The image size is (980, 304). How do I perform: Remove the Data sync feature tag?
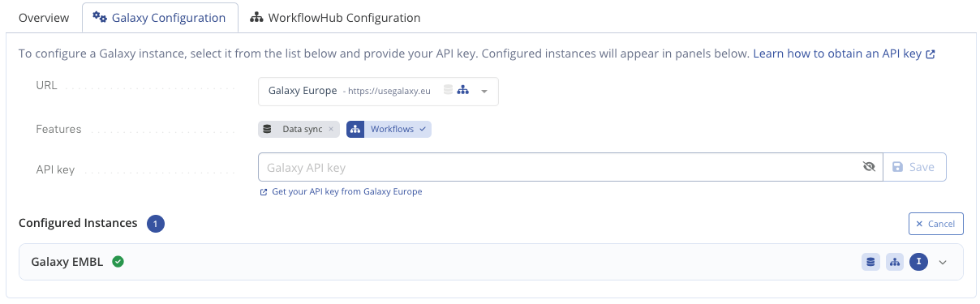click(331, 129)
